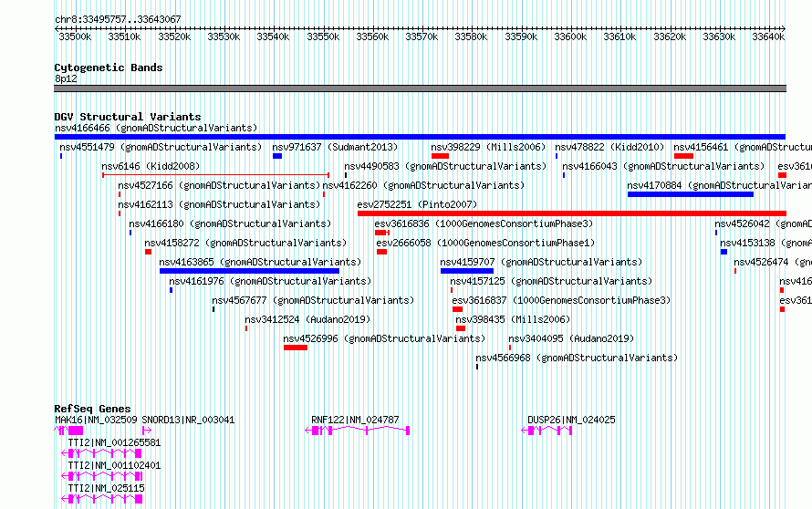Open nsv4157125 variant label
Screen dimensions: 812x509
551,281
